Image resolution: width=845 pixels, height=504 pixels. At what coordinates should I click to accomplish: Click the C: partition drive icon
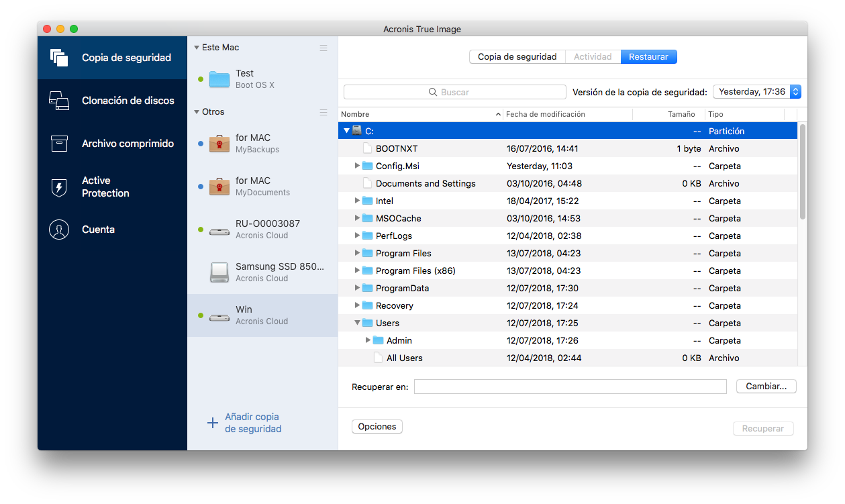point(357,131)
